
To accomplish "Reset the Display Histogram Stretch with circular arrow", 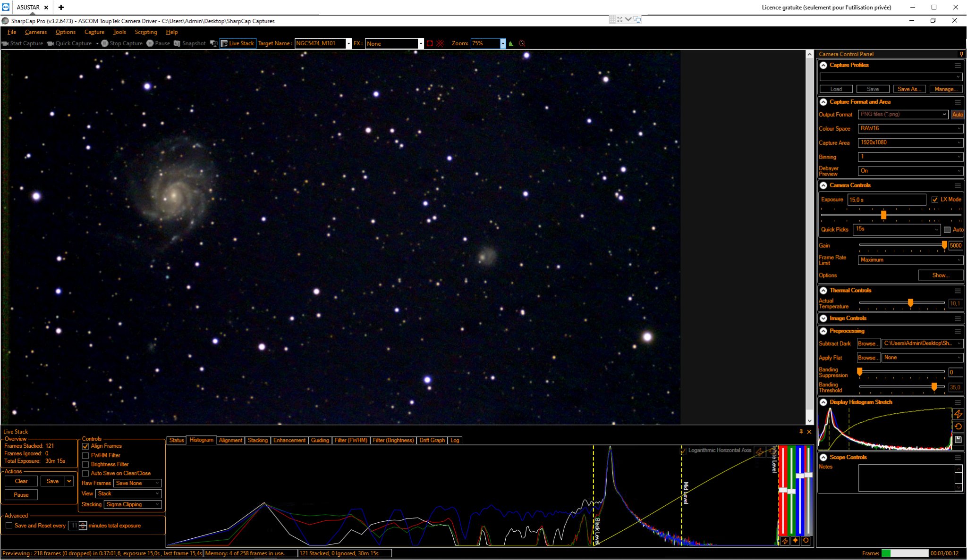I will (x=958, y=426).
